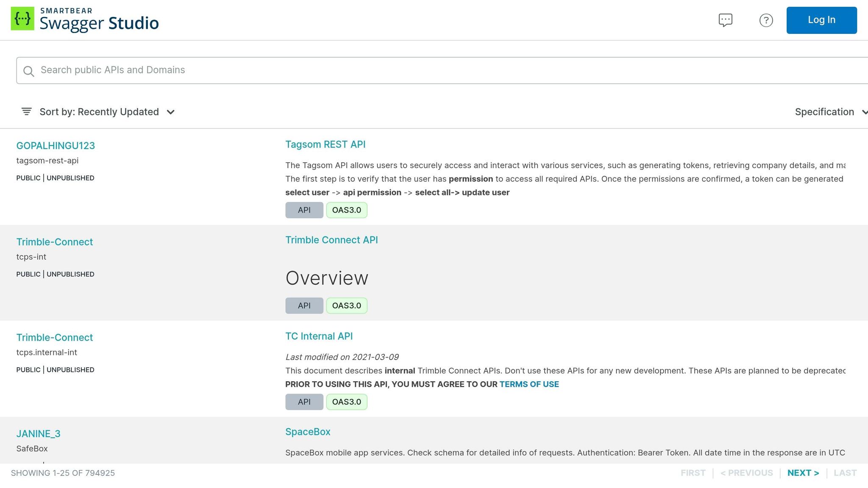This screenshot has width=868, height=488.
Task: Click the Swagger Studio logo icon
Action: (x=22, y=19)
